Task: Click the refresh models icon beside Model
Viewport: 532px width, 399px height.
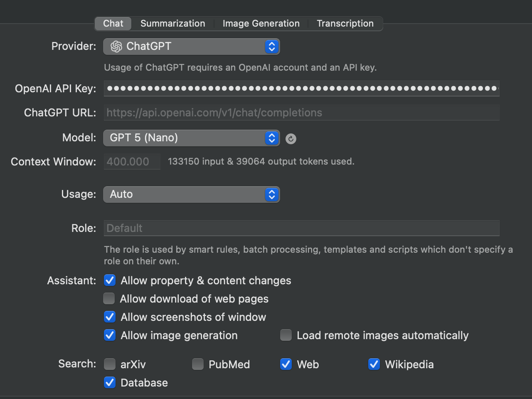Action: 291,139
